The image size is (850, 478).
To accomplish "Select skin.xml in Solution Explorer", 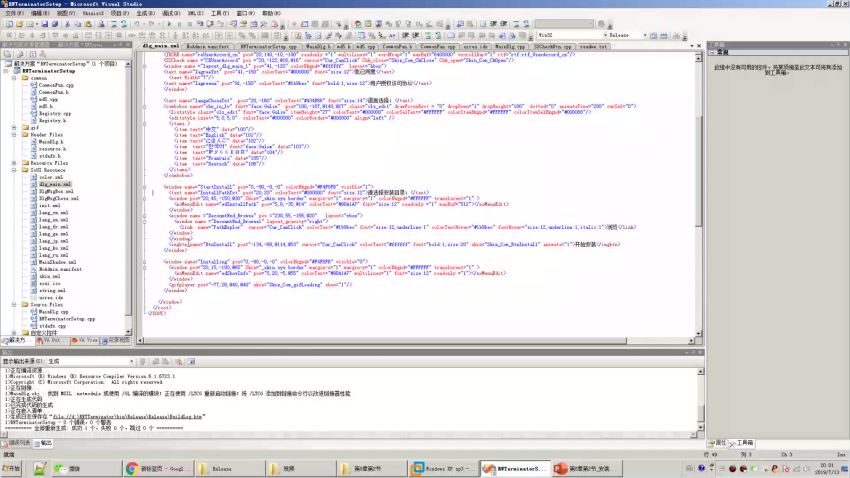I will point(49,276).
